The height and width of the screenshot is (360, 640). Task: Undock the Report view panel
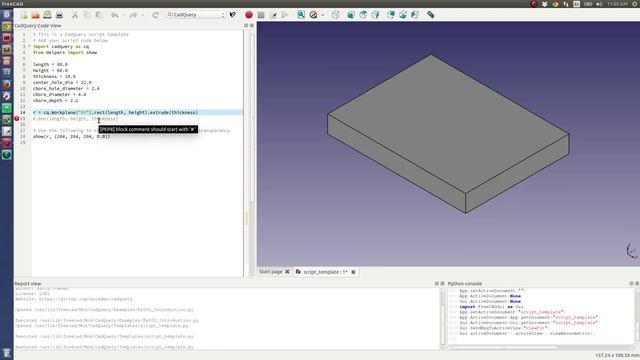[437, 283]
